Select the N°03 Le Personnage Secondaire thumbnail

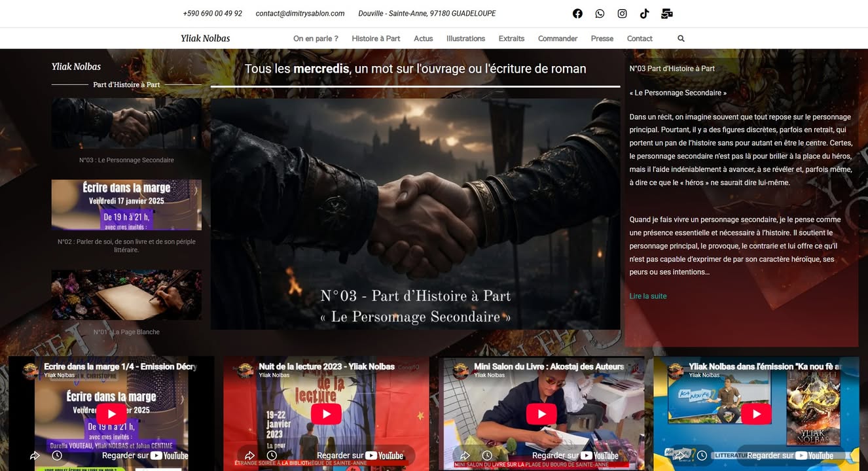[126, 123]
